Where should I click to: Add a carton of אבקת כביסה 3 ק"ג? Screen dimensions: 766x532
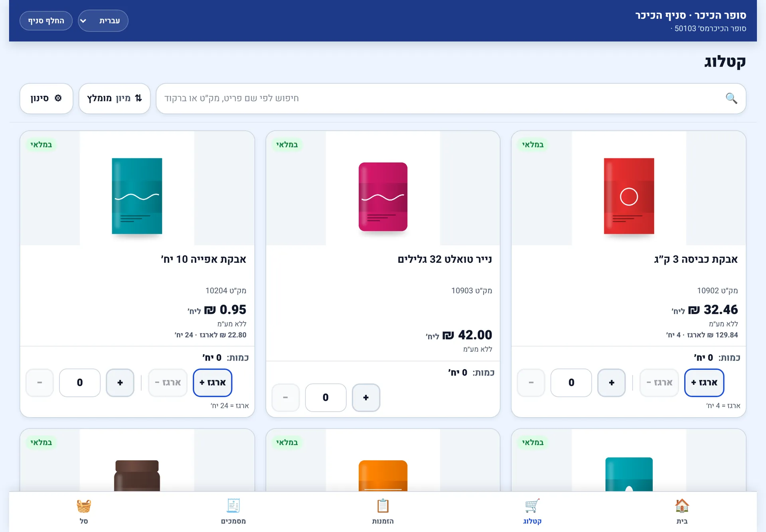click(704, 383)
